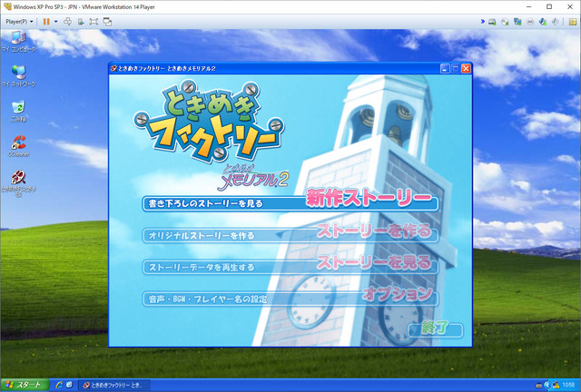Viewport: 581px width, 392px height.
Task: Click the blue-arrow icon after Ctrl+Alt+Del
Action: click(x=81, y=22)
